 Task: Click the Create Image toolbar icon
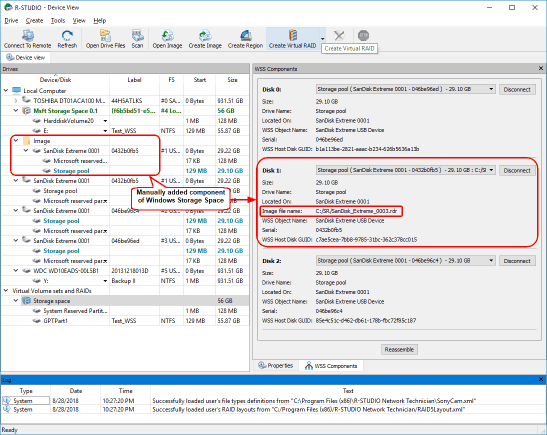click(205, 36)
